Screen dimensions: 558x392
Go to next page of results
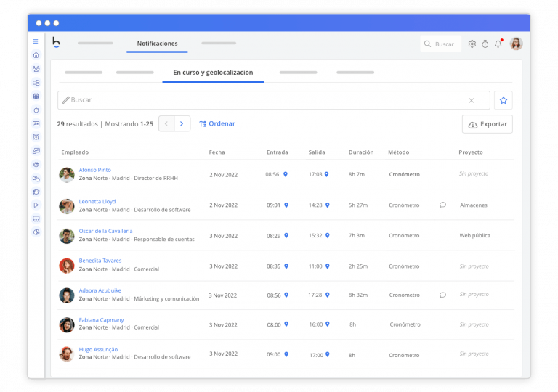tap(182, 123)
